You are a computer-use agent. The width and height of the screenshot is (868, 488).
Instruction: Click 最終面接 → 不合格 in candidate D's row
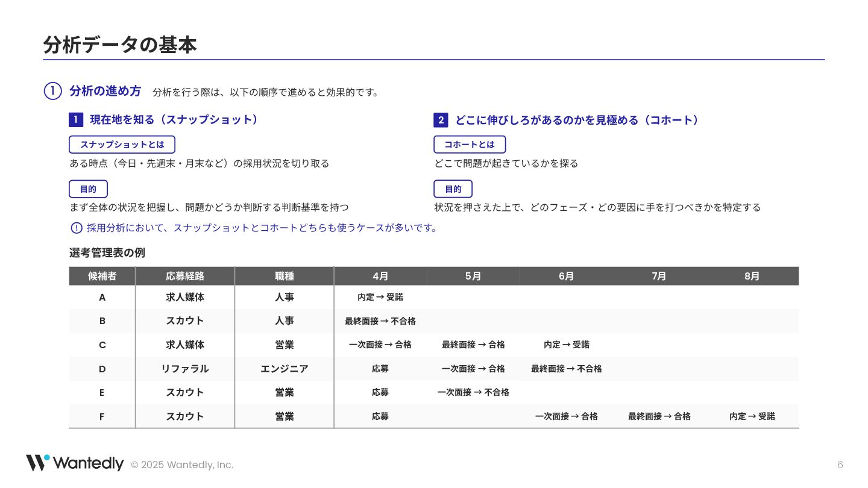(x=566, y=369)
